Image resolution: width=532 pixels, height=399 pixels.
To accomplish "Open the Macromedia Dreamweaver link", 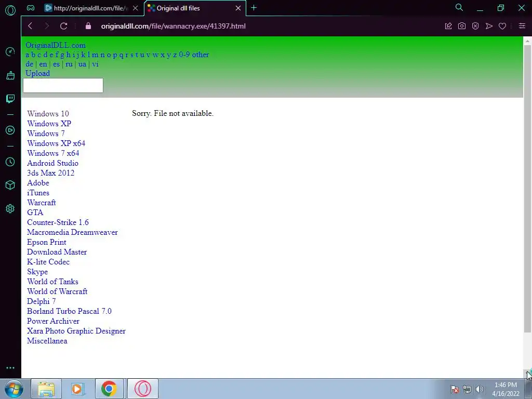I will tap(72, 232).
